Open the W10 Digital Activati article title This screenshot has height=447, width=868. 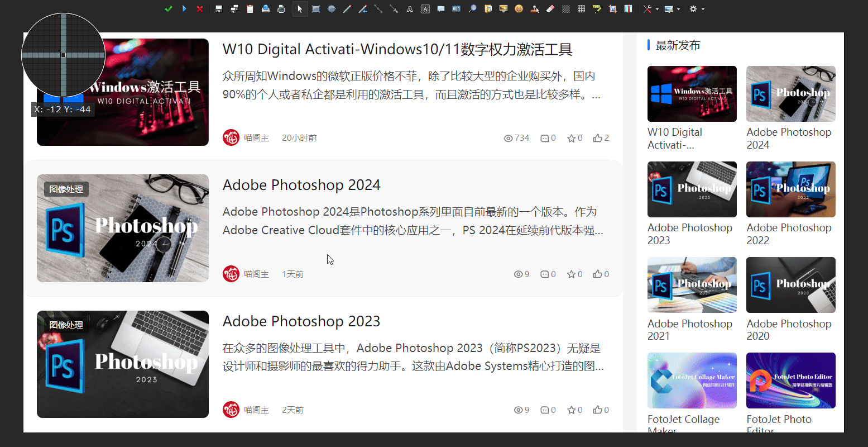(397, 49)
